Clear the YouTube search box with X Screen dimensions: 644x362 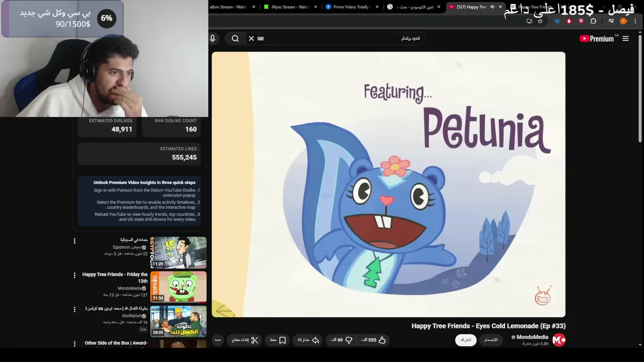coord(251,38)
